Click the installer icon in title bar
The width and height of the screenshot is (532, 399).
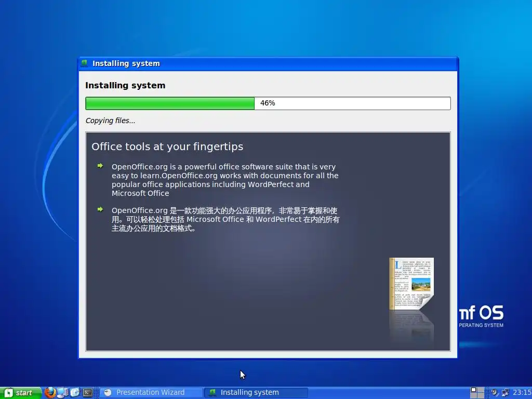pos(84,63)
